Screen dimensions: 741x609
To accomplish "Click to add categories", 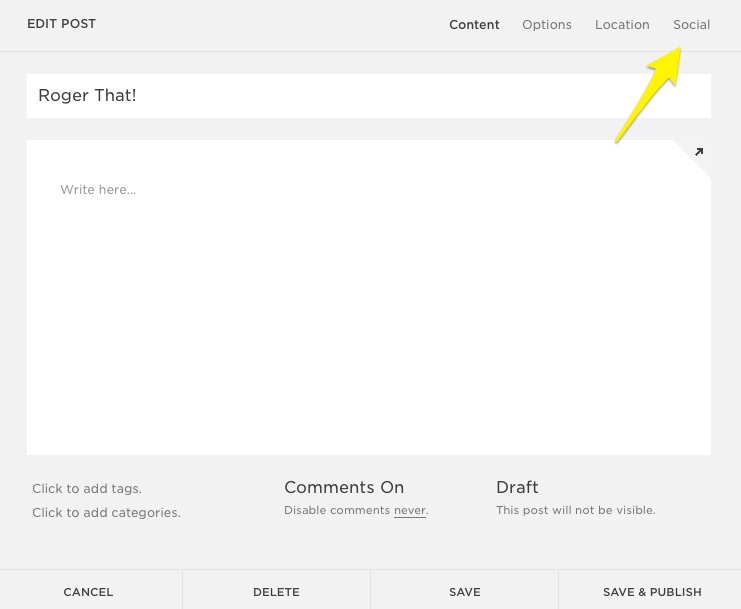I will 106,513.
